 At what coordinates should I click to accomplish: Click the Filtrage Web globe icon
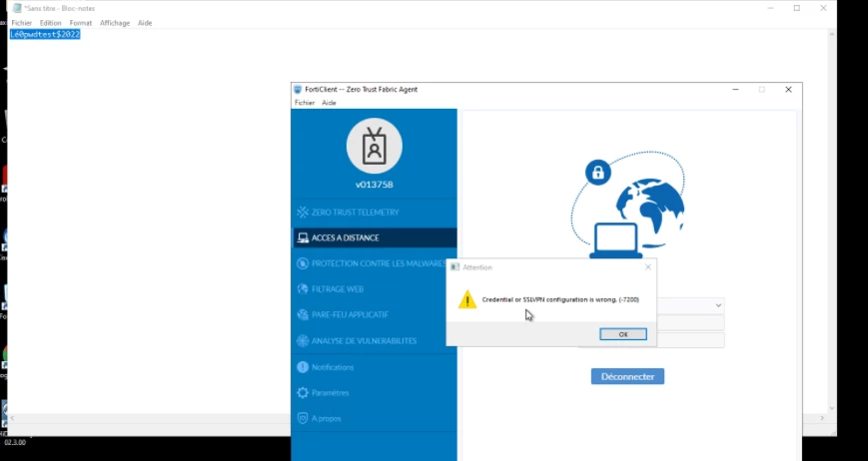click(x=303, y=289)
